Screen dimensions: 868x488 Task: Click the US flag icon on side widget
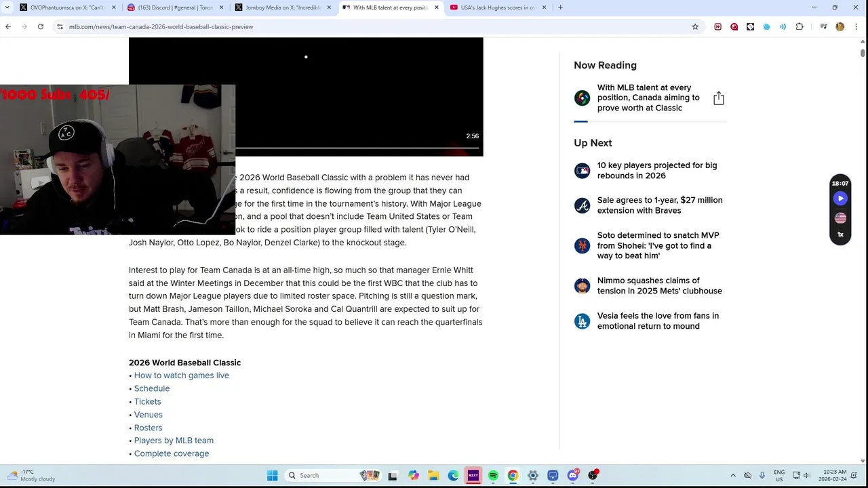tap(840, 218)
